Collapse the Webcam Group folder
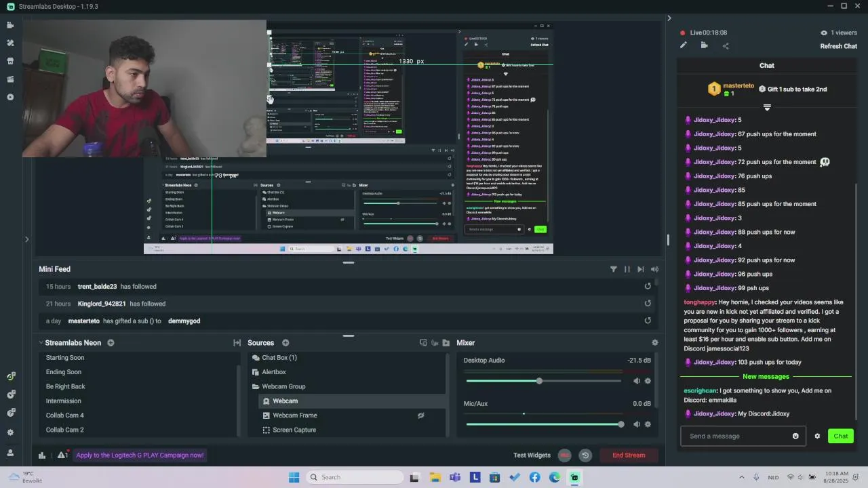Image resolution: width=868 pixels, height=488 pixels. tap(256, 386)
